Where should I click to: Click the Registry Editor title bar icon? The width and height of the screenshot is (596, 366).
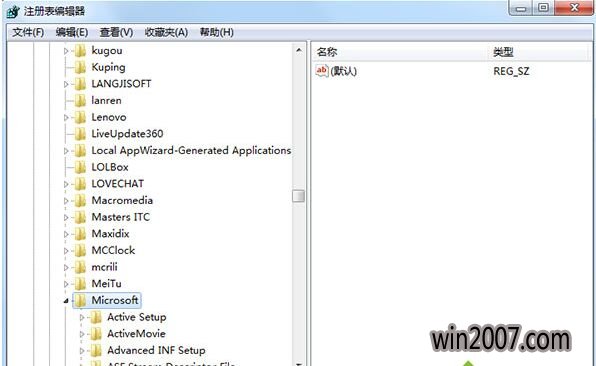[x=13, y=11]
